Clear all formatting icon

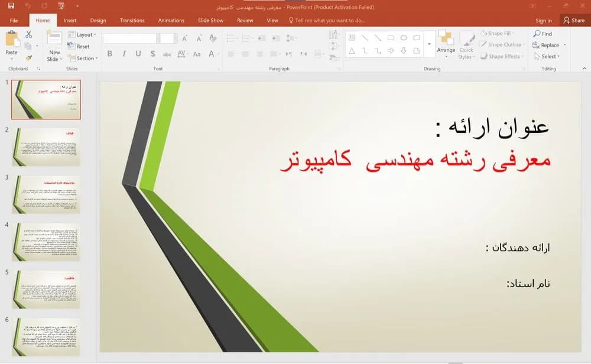click(213, 38)
